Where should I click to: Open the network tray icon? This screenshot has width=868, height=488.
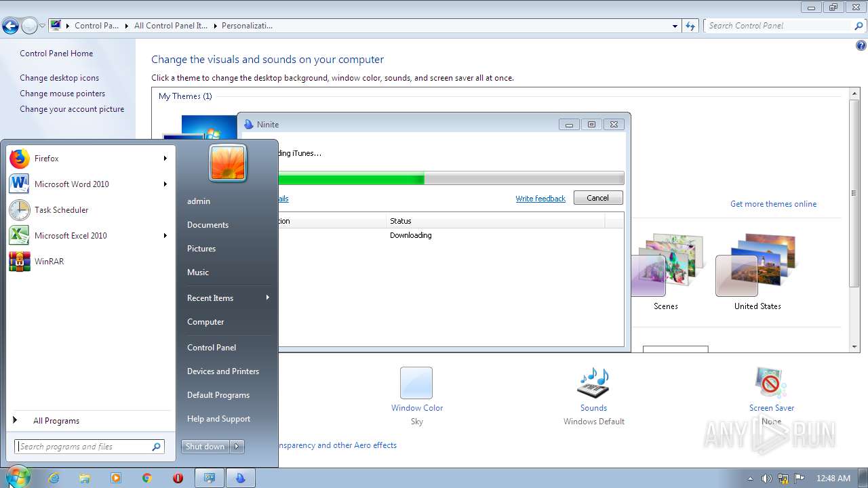click(783, 479)
